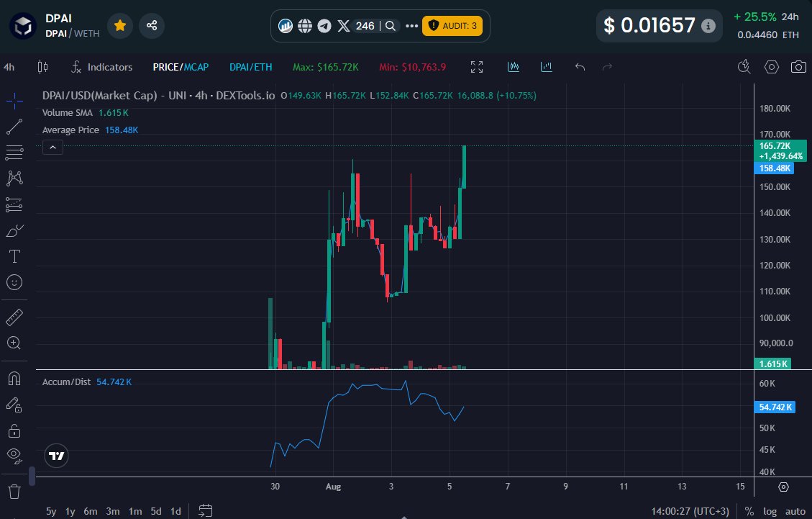The height and width of the screenshot is (519, 812).
Task: Switch the chart to PRICE mode
Action: 165,67
